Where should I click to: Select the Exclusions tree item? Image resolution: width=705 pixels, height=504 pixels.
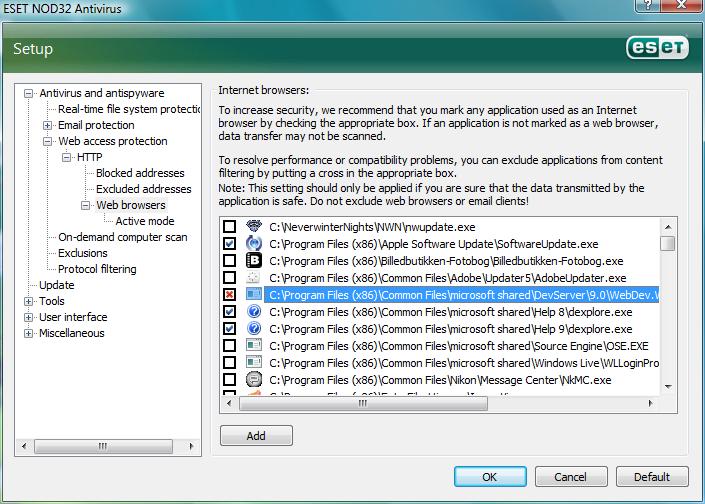tap(83, 253)
